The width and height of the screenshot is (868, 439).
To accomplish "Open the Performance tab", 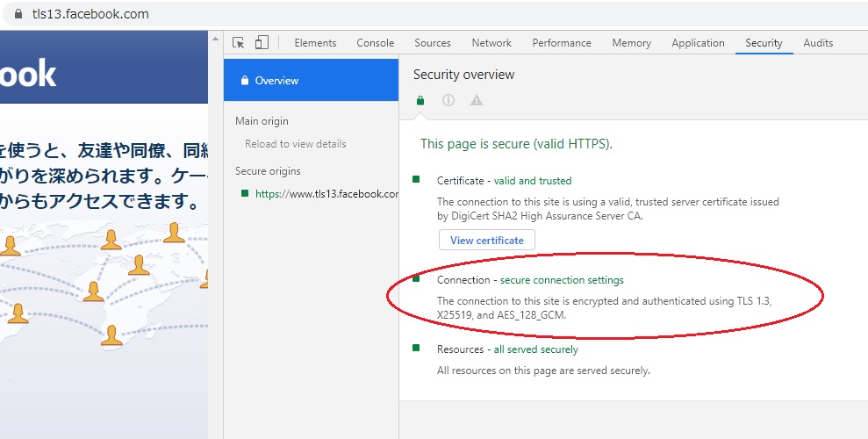I will tap(562, 43).
